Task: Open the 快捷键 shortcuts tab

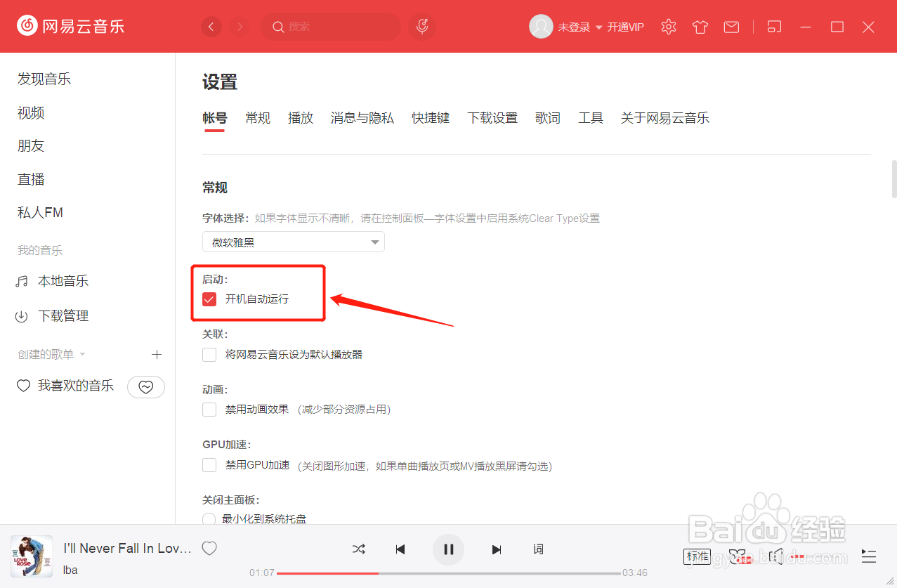Action: tap(431, 117)
